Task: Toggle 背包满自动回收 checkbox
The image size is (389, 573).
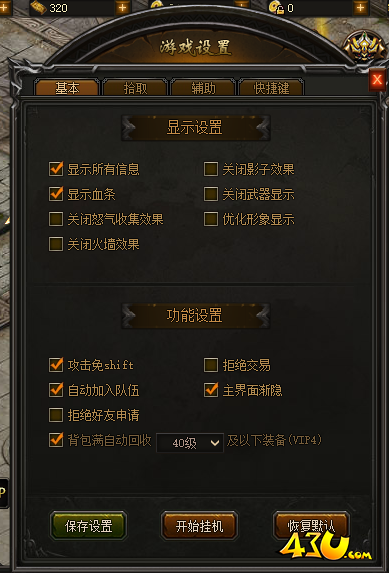Action: pyautogui.click(x=56, y=440)
